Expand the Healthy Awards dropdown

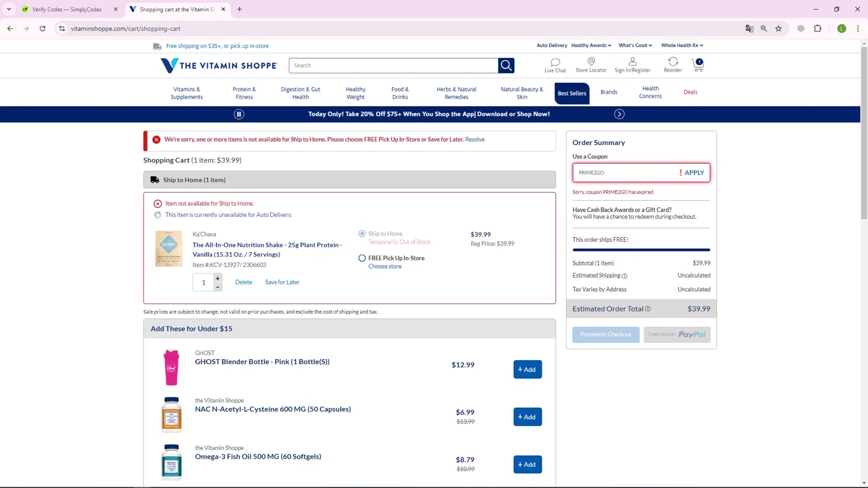click(x=591, y=46)
